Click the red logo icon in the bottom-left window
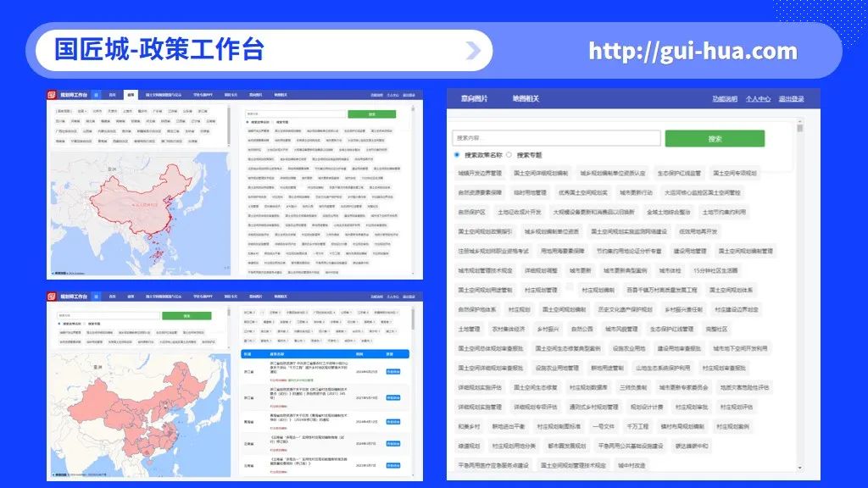Image resolution: width=868 pixels, height=488 pixels. tap(52, 296)
